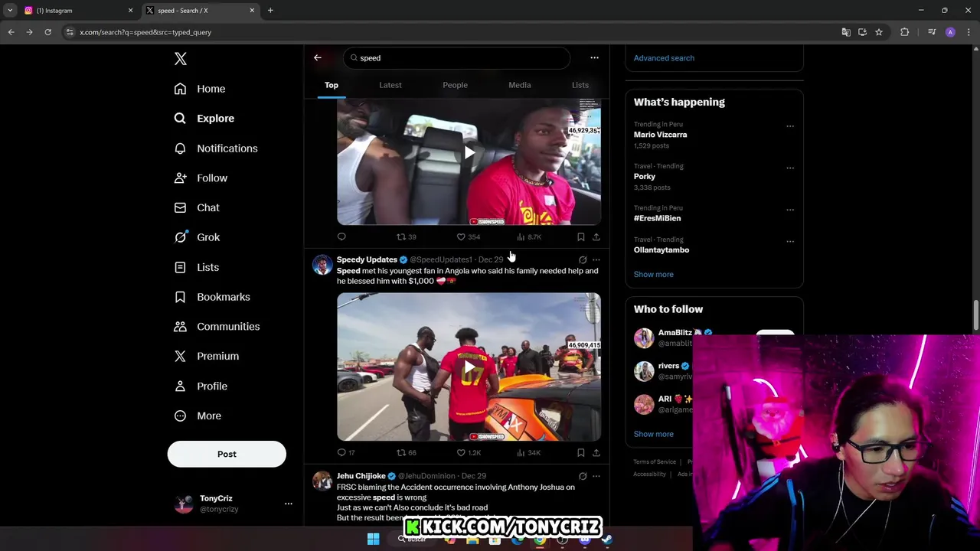980x551 pixels.
Task: Click the Premium X icon
Action: [x=180, y=356]
